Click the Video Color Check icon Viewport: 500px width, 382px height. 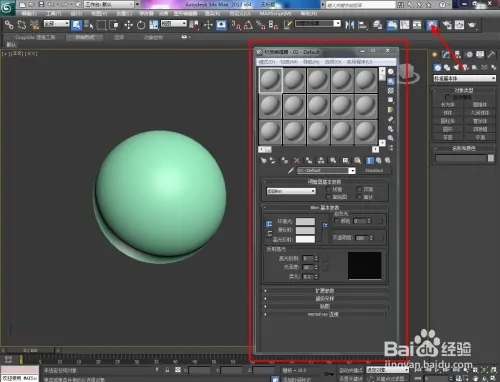coord(391,110)
